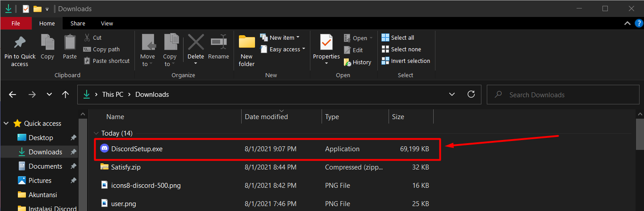
Task: Click Properties icon in title bar
Action: [25, 8]
